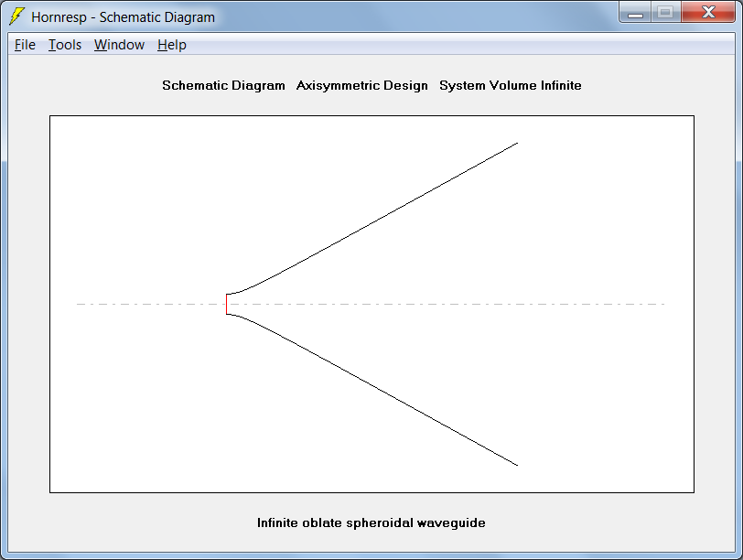Click the 'Axisymmetric Design' label

click(362, 85)
